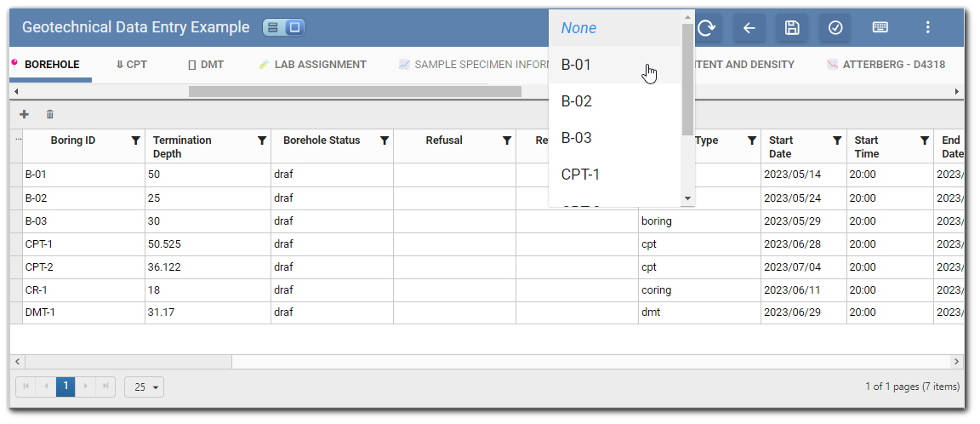Open the page size 25 dropdown

144,387
